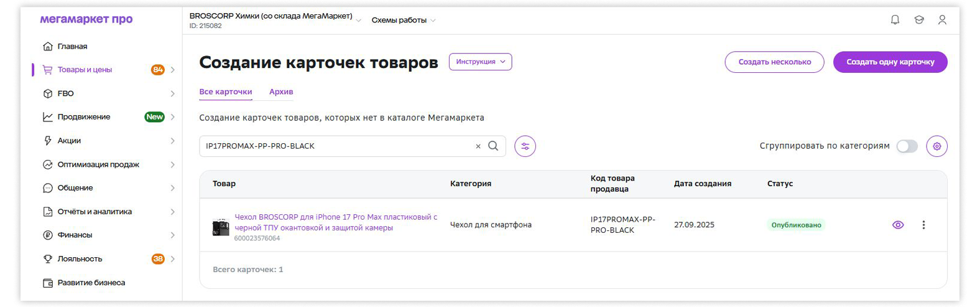Click the 38 badge on Лояльность
Viewport: 980px width, 307px height.
[158, 259]
